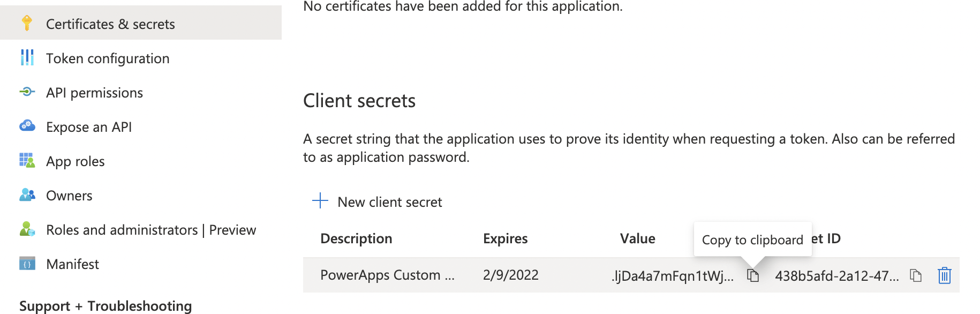Select the PowerApps Custom secret description

387,275
